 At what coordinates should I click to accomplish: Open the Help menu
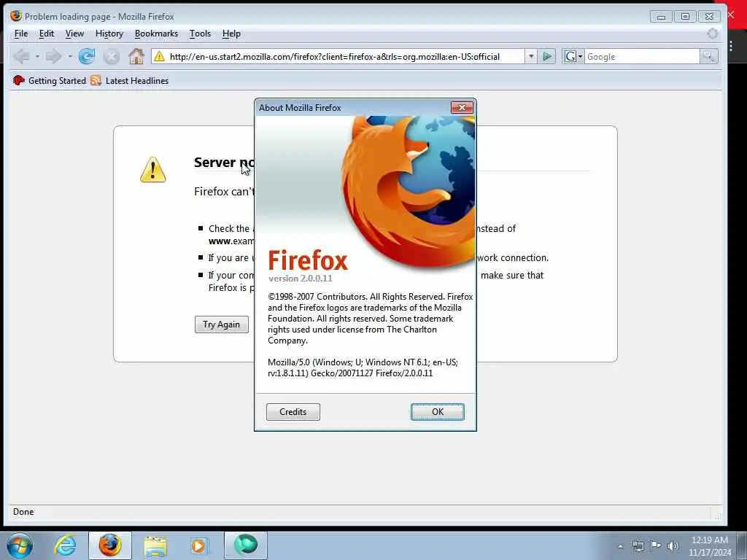231,34
